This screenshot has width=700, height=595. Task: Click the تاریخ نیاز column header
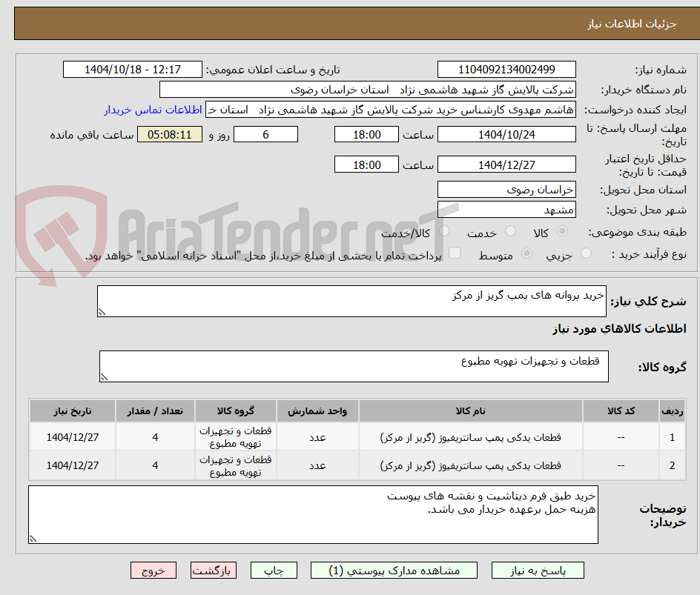click(73, 410)
